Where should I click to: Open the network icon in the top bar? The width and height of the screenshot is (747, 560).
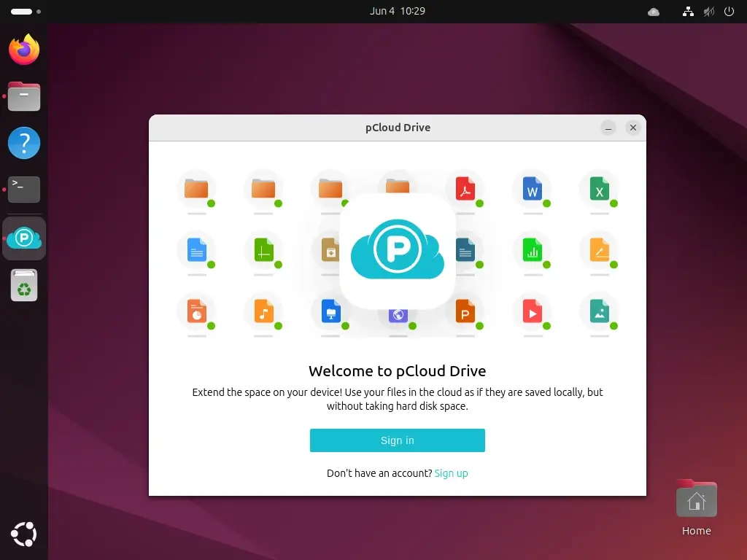click(x=688, y=11)
